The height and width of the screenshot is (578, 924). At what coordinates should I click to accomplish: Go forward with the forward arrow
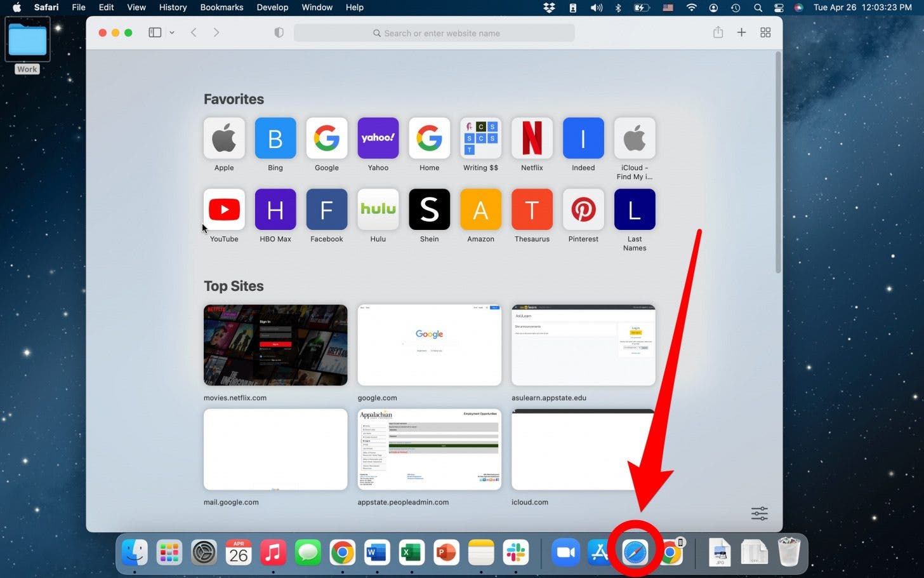(216, 32)
